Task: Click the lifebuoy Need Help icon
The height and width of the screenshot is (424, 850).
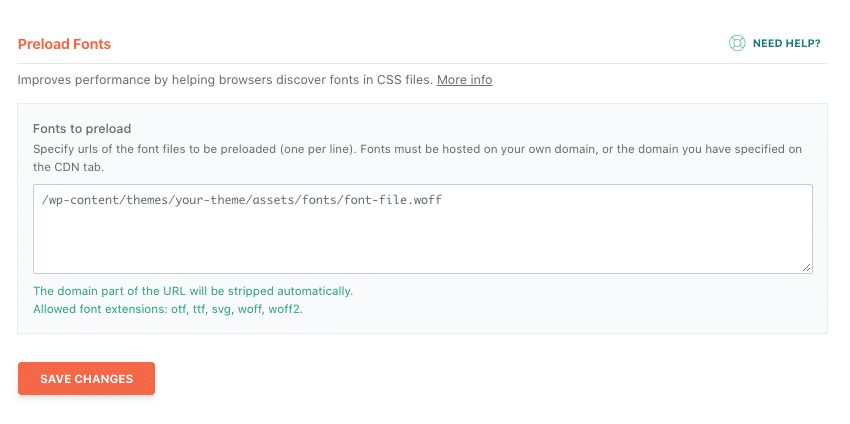Action: (x=737, y=43)
